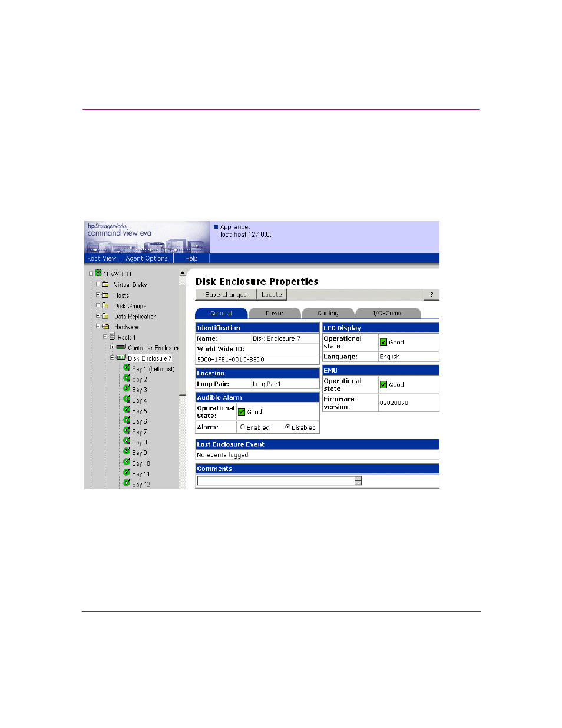
Task: Select the Bay 3 disk icon
Action: (x=127, y=389)
